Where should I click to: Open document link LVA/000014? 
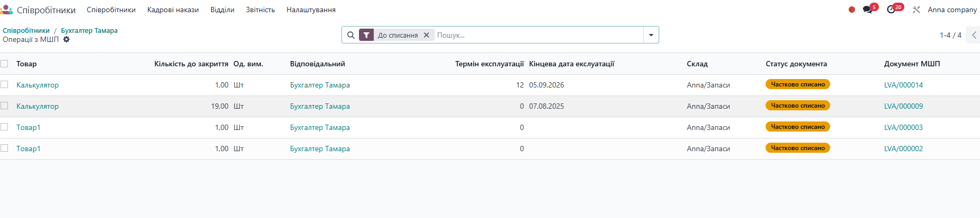pos(903,85)
